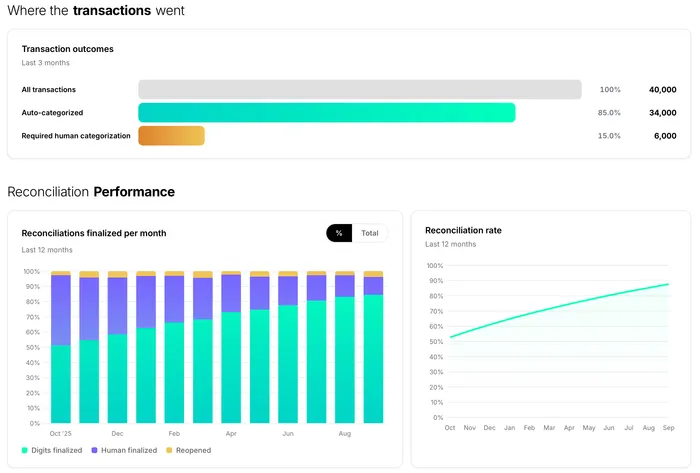Click the Auto-categorized row label

52,113
